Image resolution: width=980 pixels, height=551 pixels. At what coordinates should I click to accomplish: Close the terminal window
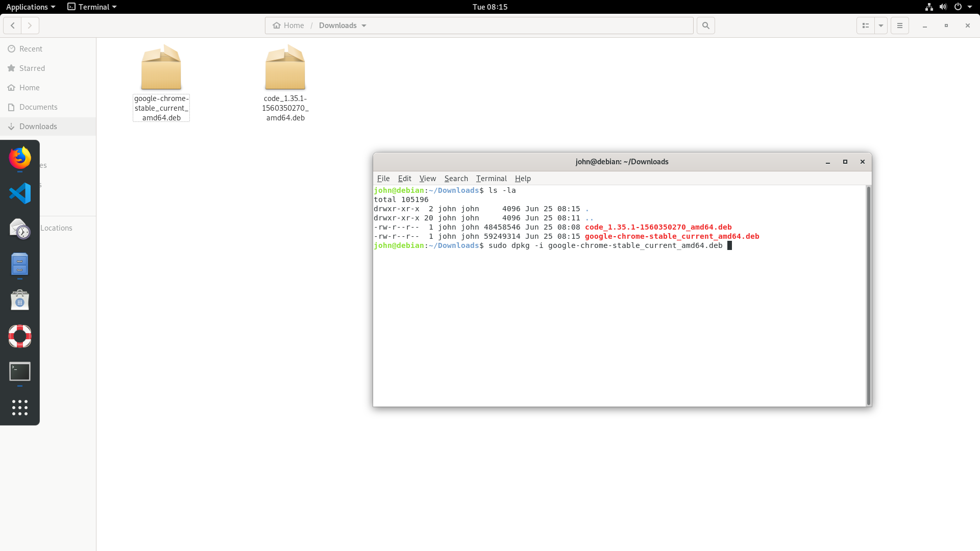click(863, 162)
